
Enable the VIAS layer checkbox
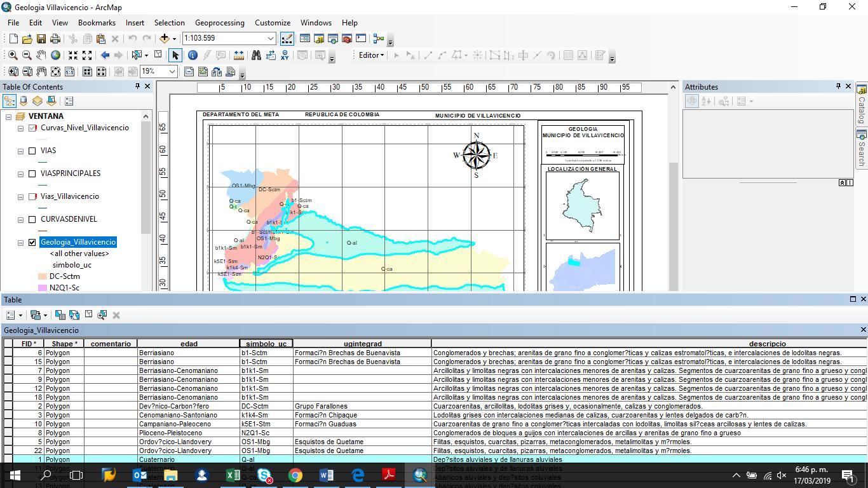[32, 151]
